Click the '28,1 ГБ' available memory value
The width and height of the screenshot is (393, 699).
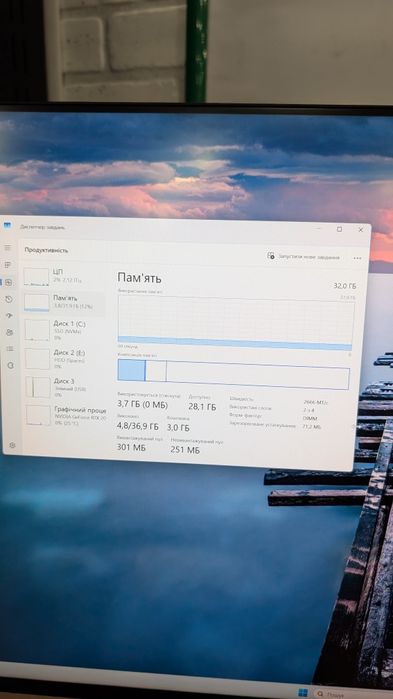[202, 407]
